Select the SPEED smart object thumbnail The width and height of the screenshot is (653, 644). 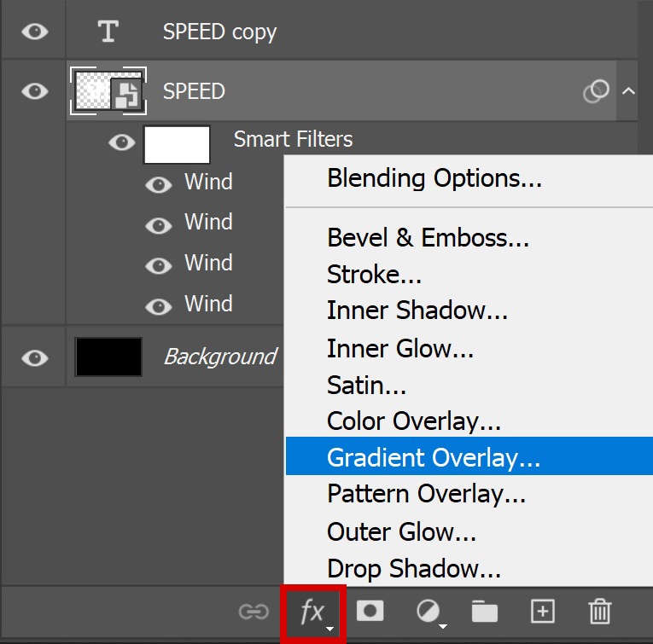pyautogui.click(x=108, y=90)
